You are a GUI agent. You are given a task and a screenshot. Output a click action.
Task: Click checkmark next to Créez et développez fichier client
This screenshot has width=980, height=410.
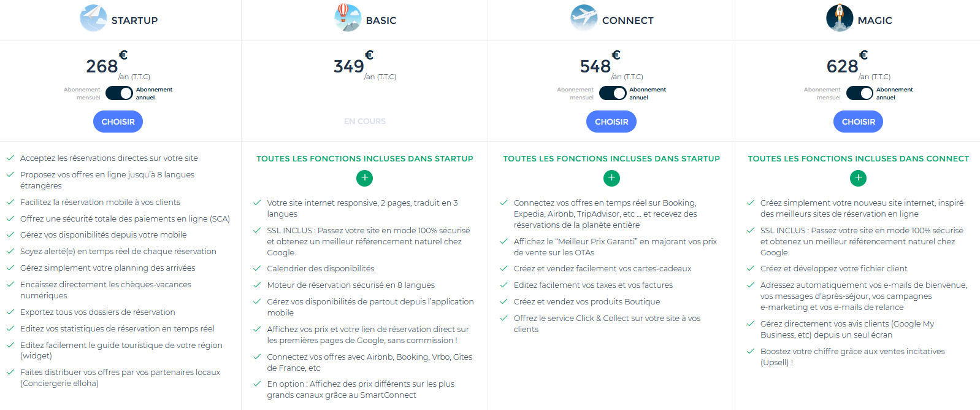pos(751,268)
